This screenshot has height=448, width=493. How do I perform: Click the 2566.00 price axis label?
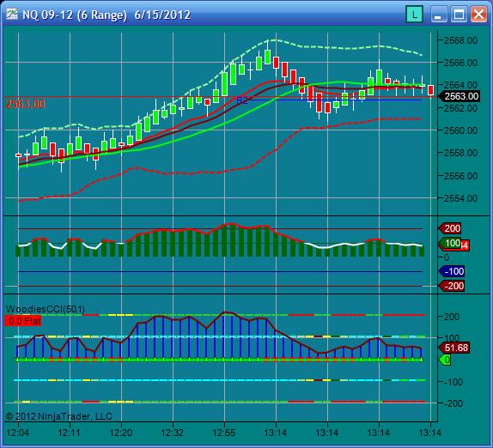point(460,63)
